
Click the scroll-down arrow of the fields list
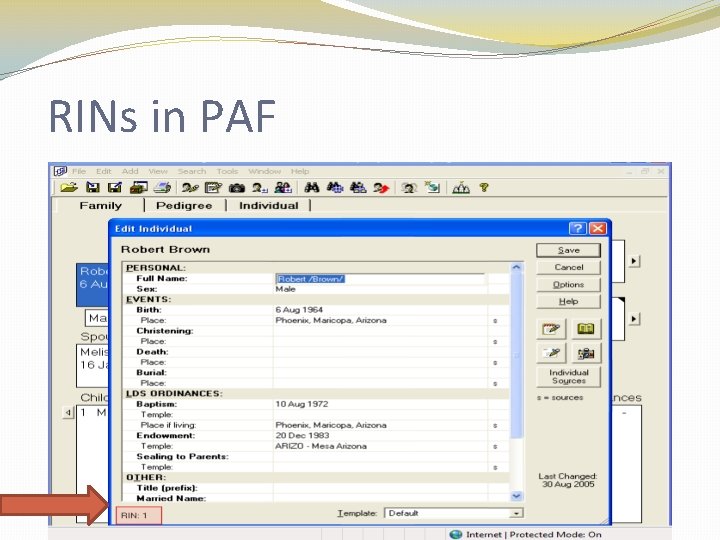coord(517,496)
